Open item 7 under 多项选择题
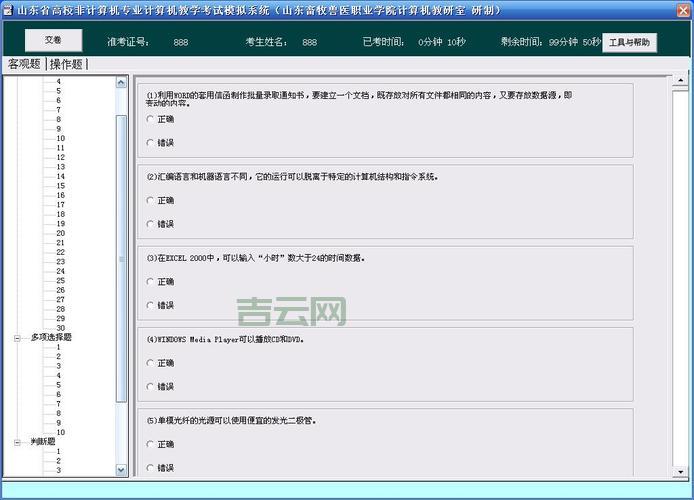 click(x=58, y=404)
